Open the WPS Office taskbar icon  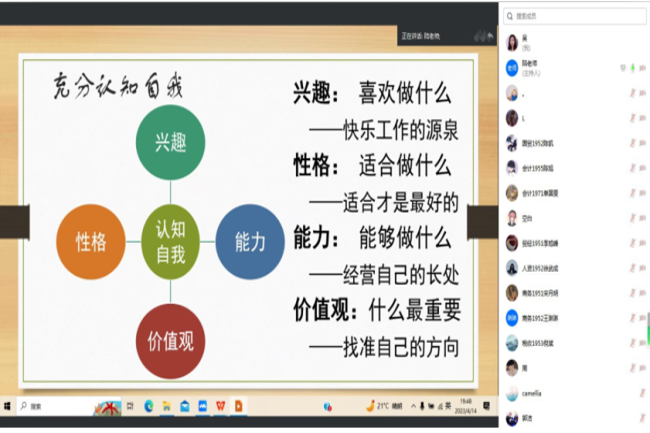[x=220, y=407]
